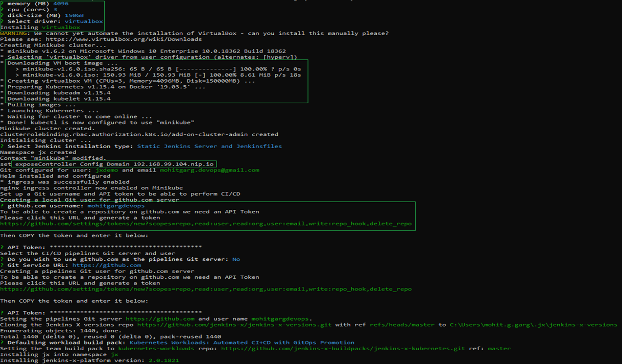Click the exposeController domain 192.168.99.104.nip.io

[174, 164]
